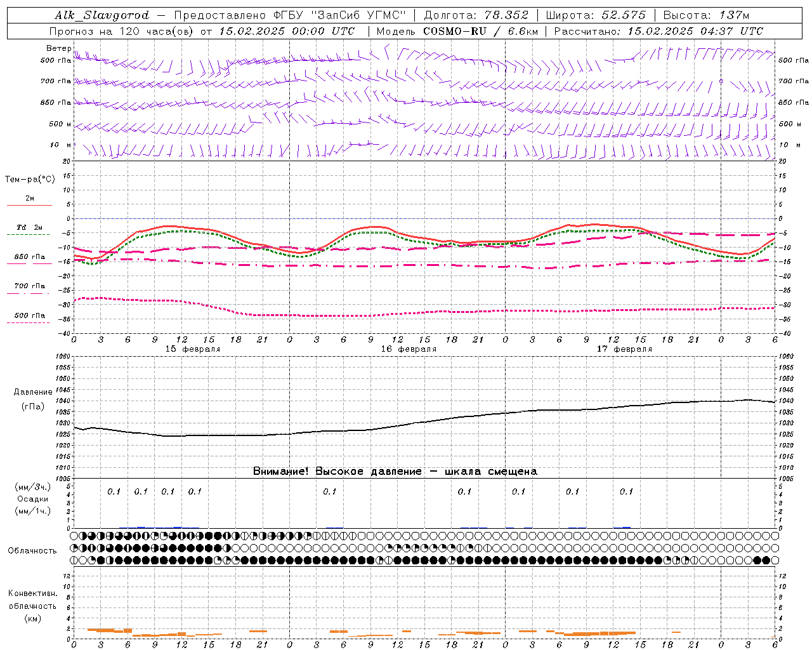This screenshot has height=650, width=812.
Task: Click the Td 2м legend entry
Action: point(30,227)
